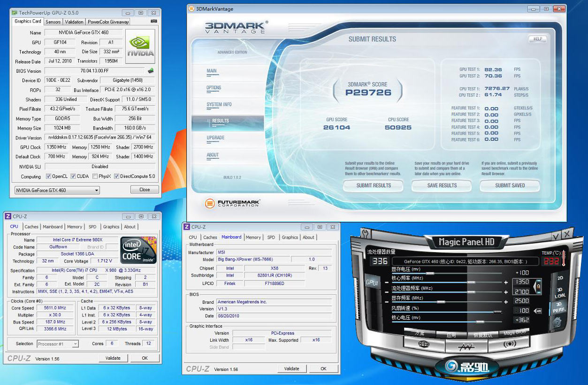588x385 pixels.
Task: Open UPGRADE in 3DMark Vantage menu
Action: click(215, 138)
